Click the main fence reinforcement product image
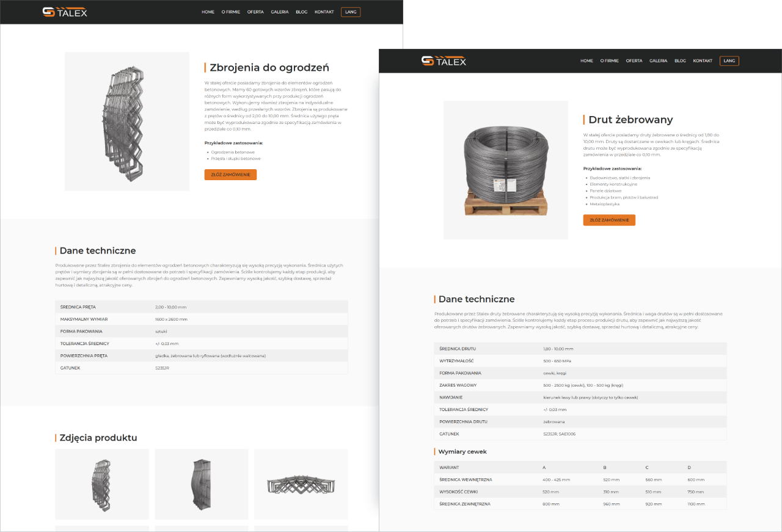 point(127,121)
